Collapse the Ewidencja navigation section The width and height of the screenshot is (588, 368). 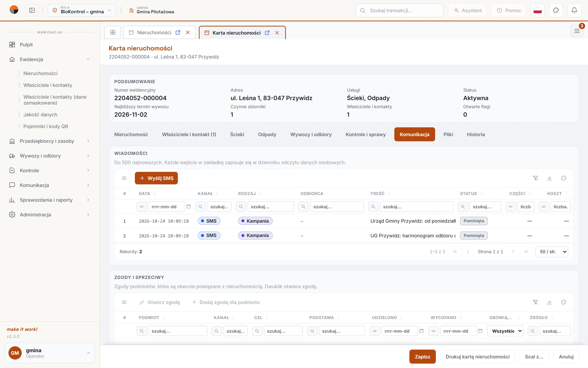pyautogui.click(x=50, y=59)
